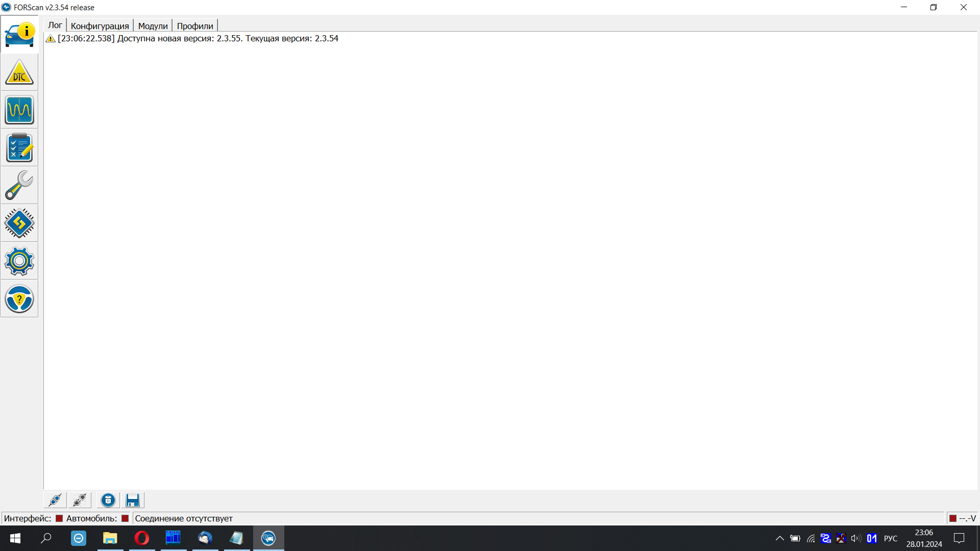The image size is (980, 551).
Task: Open the wrench service functions section
Action: pos(19,186)
